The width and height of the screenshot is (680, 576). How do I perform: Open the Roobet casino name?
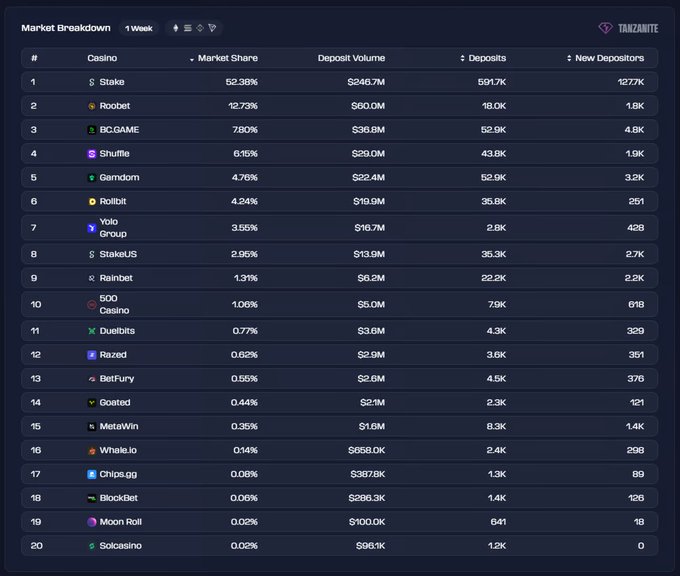[x=115, y=106]
